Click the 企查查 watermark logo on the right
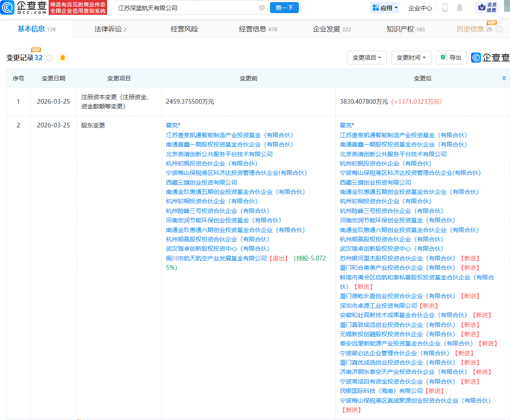Screen dimensions: 510x420 tap(477, 58)
